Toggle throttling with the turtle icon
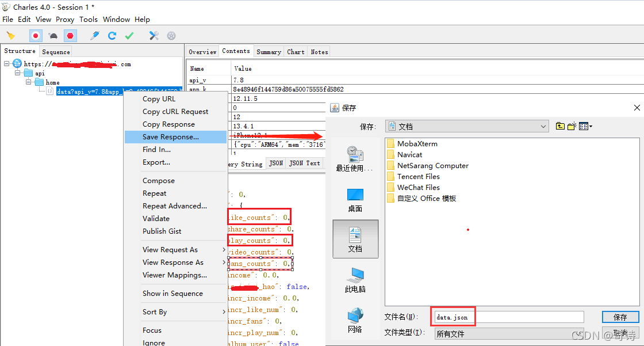The image size is (644, 346). coord(53,36)
